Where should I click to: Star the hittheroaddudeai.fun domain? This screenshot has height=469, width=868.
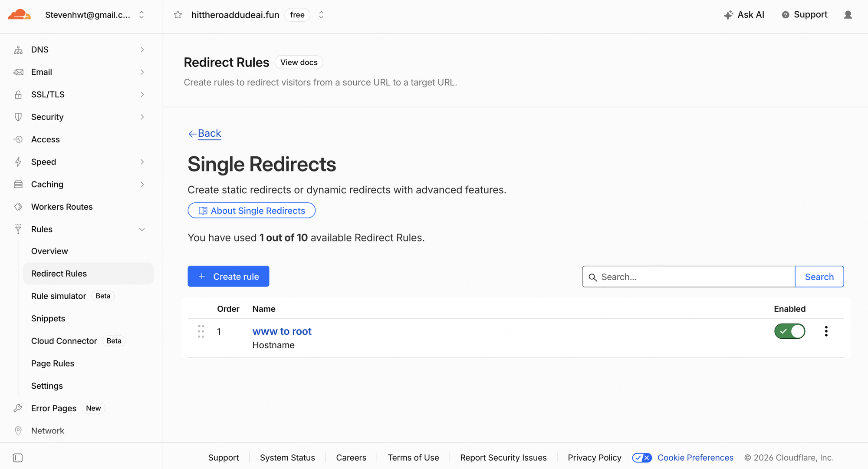click(178, 15)
